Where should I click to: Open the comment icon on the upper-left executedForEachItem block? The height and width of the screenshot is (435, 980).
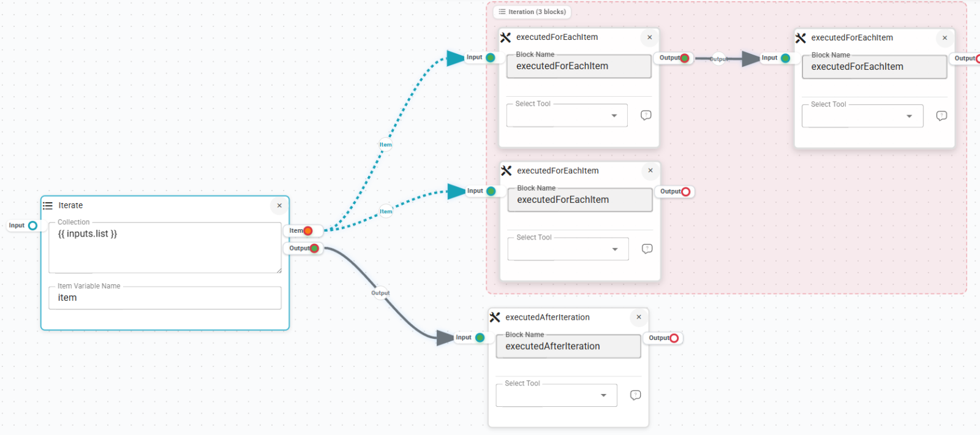point(646,115)
